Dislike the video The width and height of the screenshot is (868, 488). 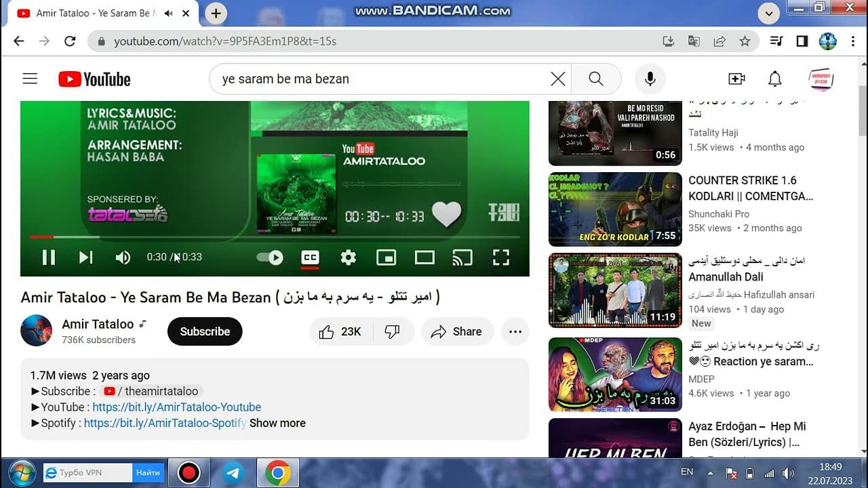click(393, 331)
